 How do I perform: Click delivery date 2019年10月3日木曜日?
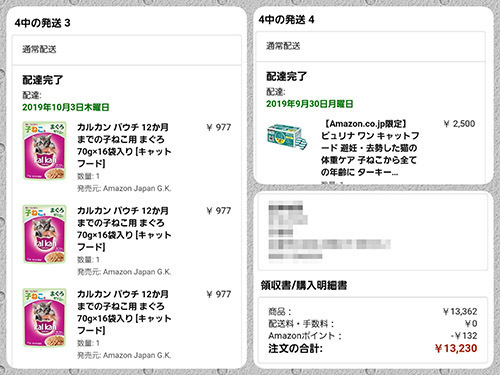point(66,107)
